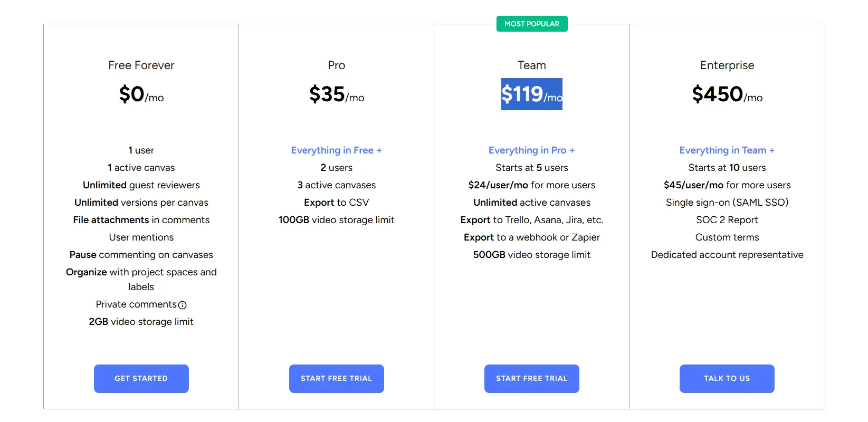Click 'Export to a webhook or Zapier'
Screen dimensions: 868x422
[x=531, y=237]
